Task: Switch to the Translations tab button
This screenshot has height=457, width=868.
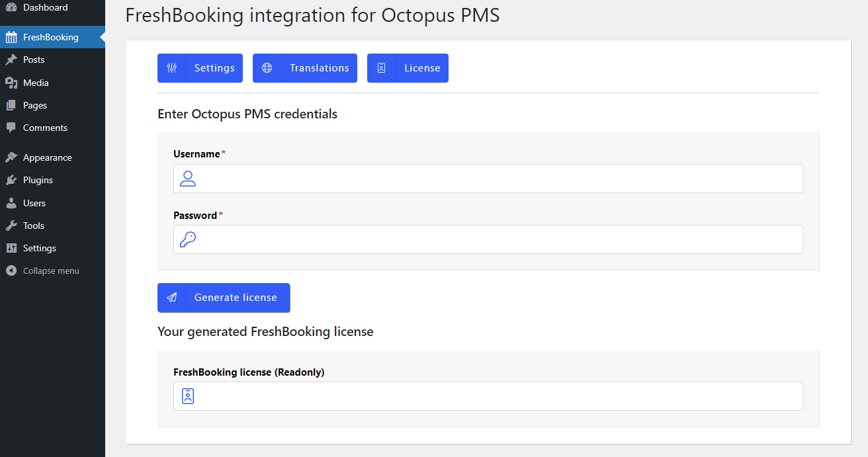Action: click(305, 68)
